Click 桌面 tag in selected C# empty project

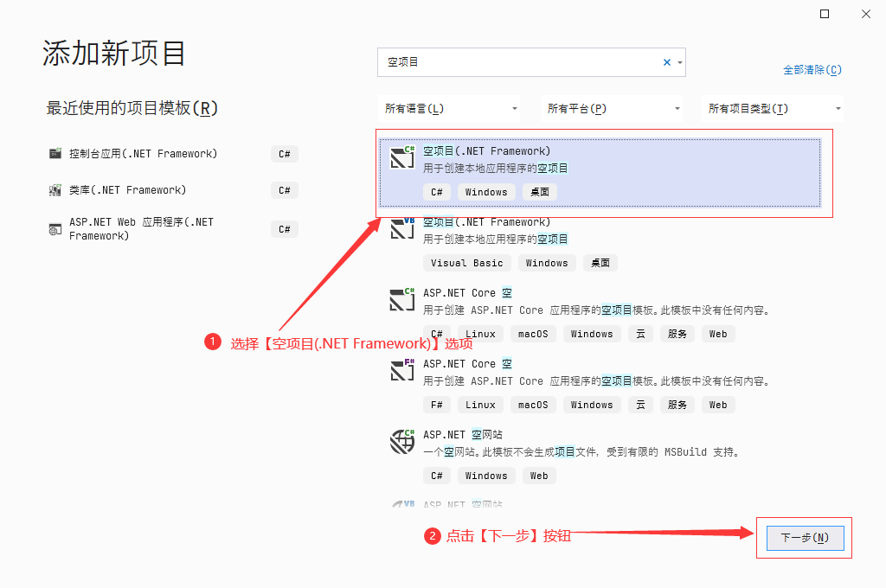[540, 192]
